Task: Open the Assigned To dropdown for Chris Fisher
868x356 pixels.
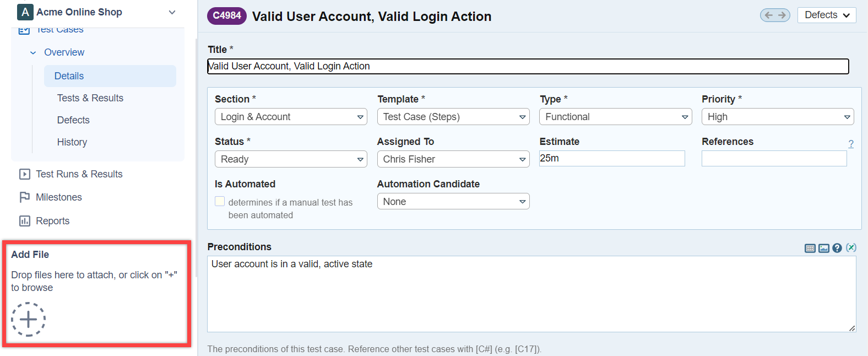Action: pos(453,159)
